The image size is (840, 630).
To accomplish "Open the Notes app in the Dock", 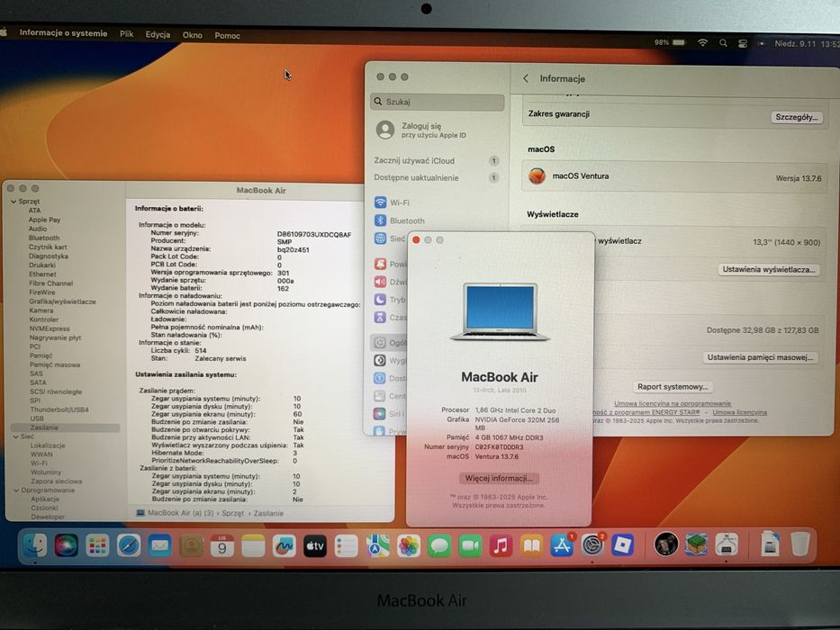I will [253, 546].
